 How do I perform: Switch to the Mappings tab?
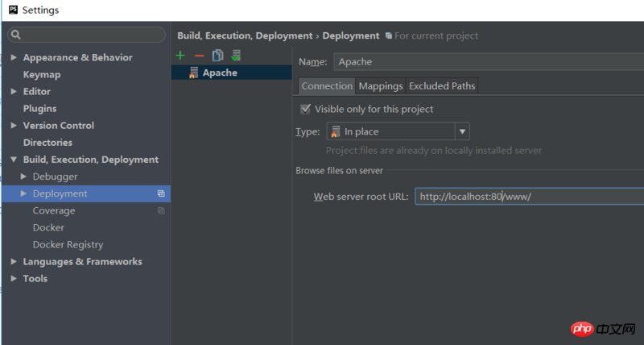click(381, 85)
